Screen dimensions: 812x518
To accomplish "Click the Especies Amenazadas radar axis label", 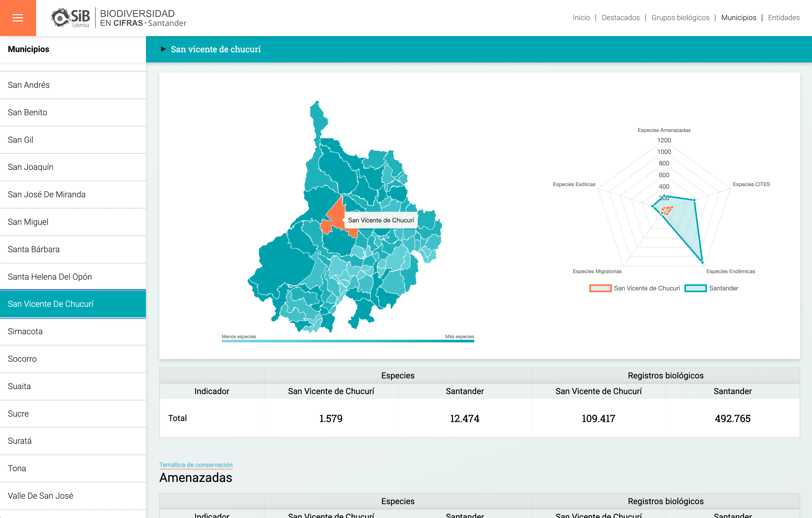I will click(x=664, y=130).
